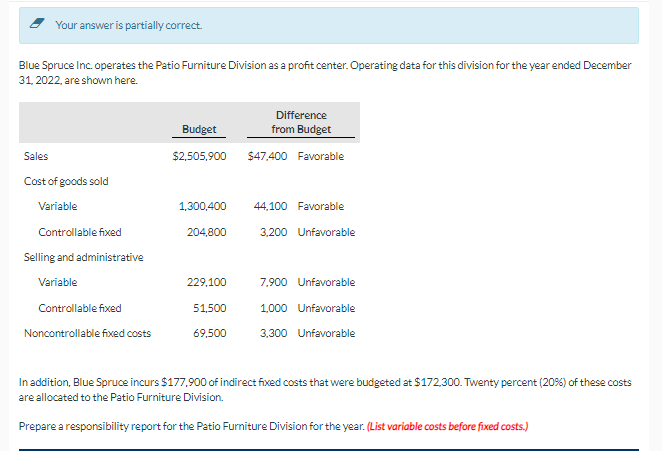This screenshot has height=451, width=662.
Task: Click the budget value 51,500
Action: (x=209, y=308)
